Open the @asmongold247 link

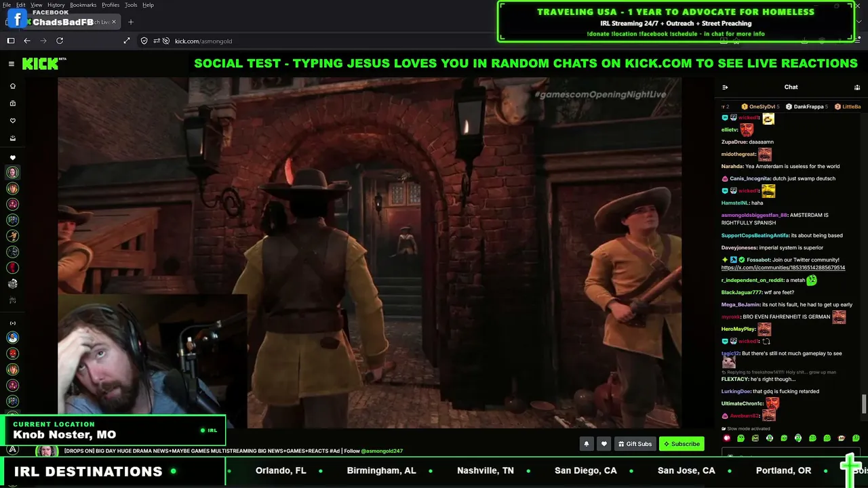pos(382,451)
